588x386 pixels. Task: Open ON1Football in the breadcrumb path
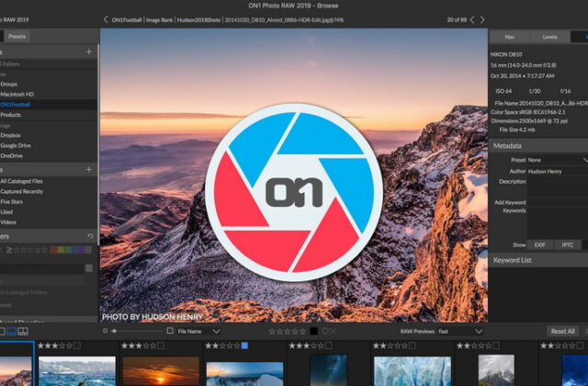[127, 20]
